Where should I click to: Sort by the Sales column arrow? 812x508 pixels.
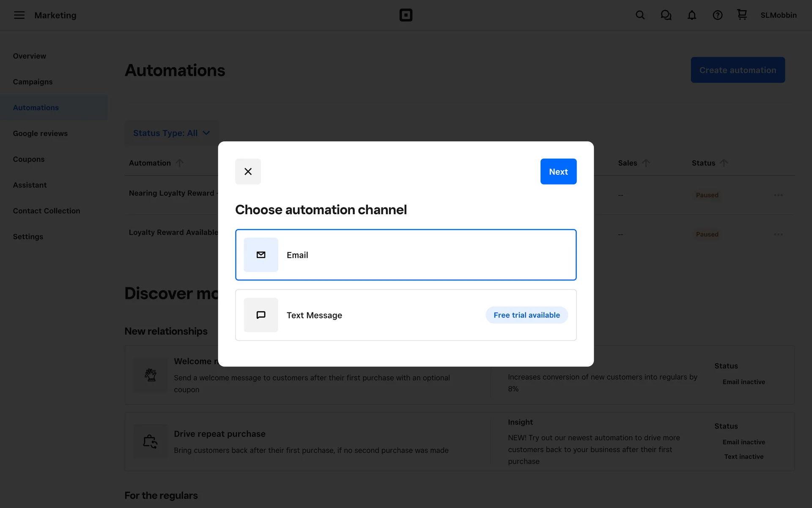point(646,163)
